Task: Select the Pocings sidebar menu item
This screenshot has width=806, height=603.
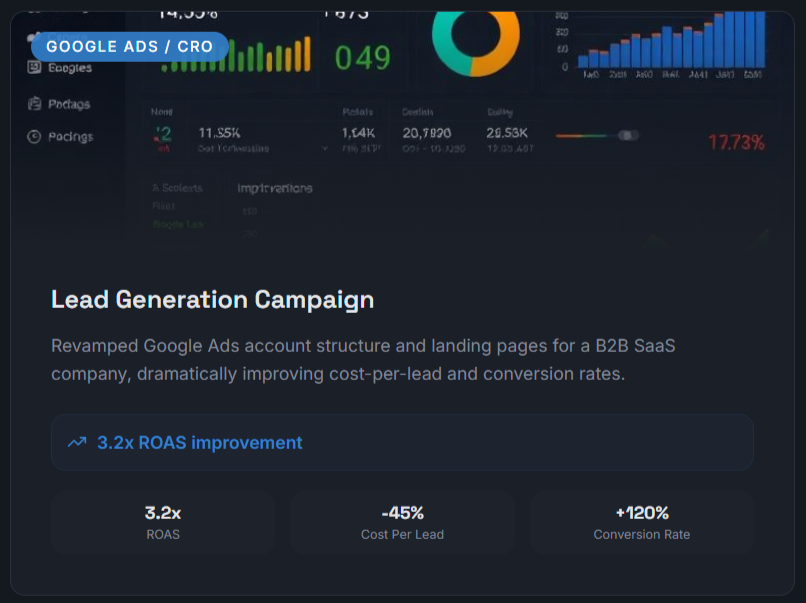Action: tap(70, 137)
